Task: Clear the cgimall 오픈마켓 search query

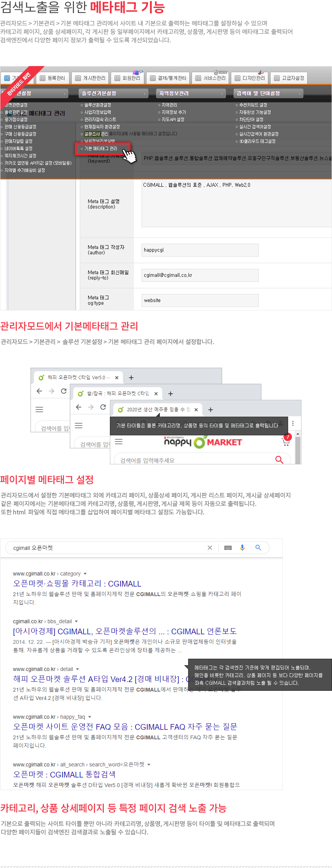Action: click(x=210, y=548)
